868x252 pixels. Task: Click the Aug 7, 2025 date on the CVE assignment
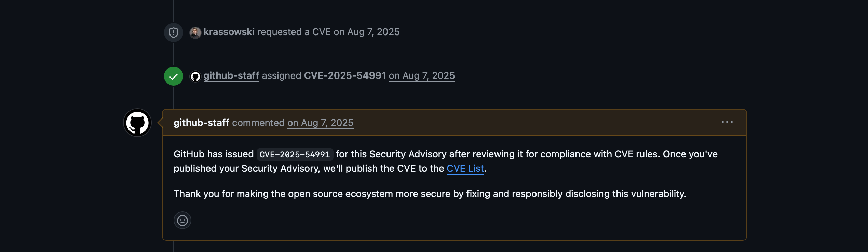[x=422, y=76]
